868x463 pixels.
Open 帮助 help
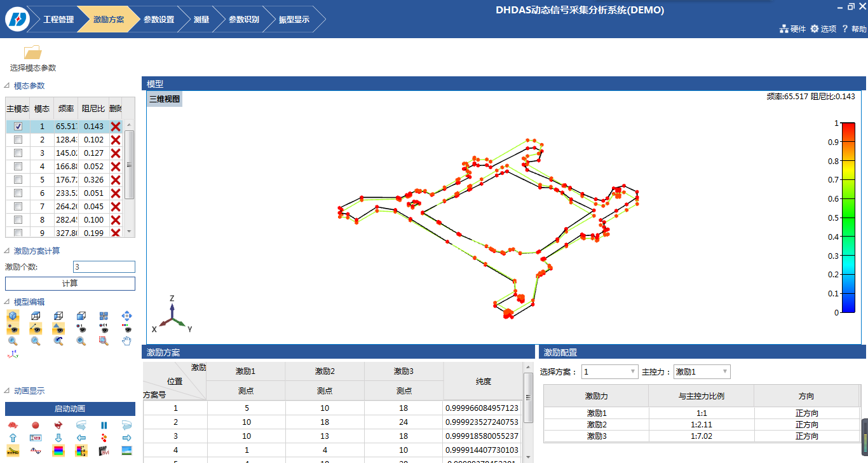point(854,29)
